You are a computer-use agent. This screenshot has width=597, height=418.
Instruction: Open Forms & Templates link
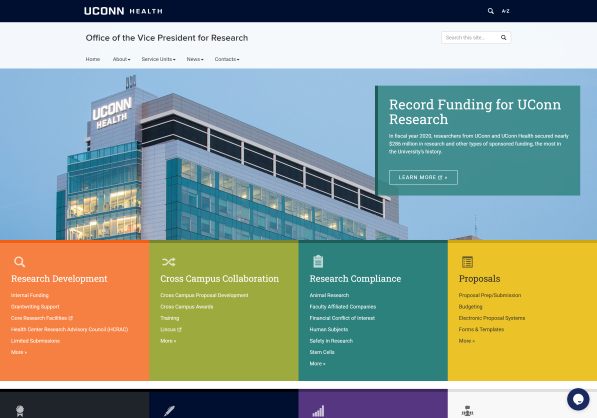pyautogui.click(x=481, y=330)
